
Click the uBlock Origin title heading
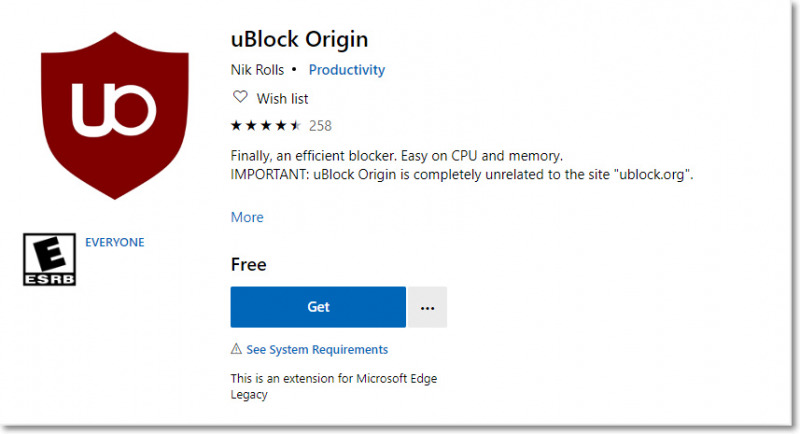click(299, 40)
